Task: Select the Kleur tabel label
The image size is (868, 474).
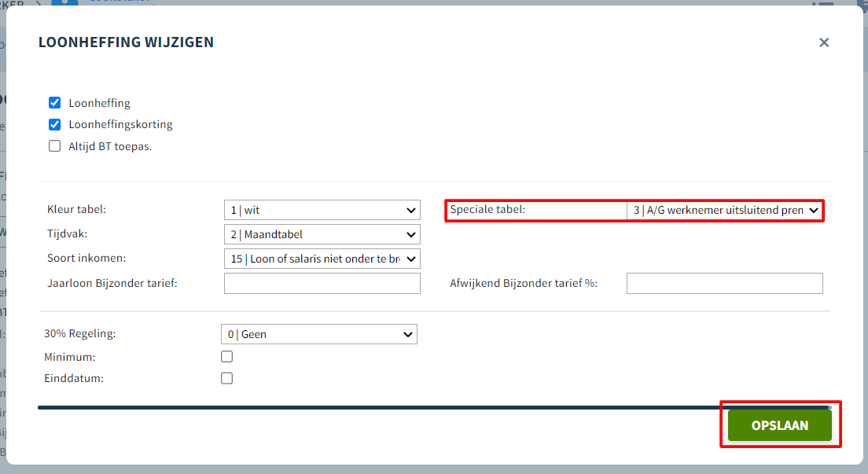Action: pos(76,209)
